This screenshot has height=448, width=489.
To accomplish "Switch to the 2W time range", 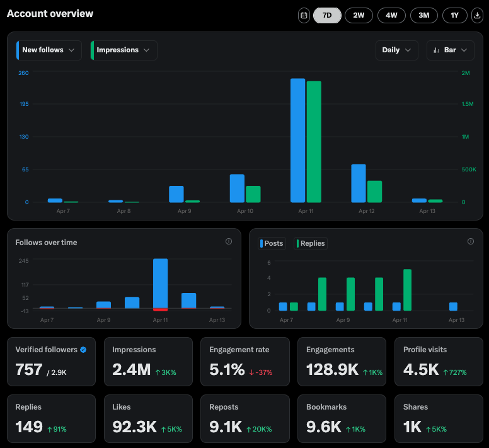I will click(x=359, y=15).
